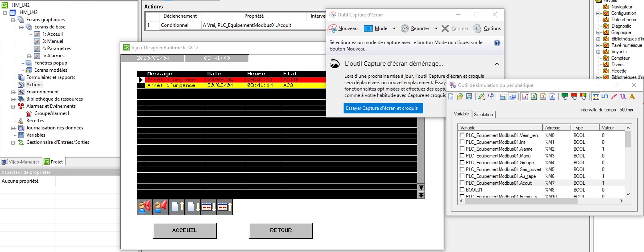Click the square wave signal icon
Image resolution: width=644 pixels, height=252 pixels.
point(604,97)
